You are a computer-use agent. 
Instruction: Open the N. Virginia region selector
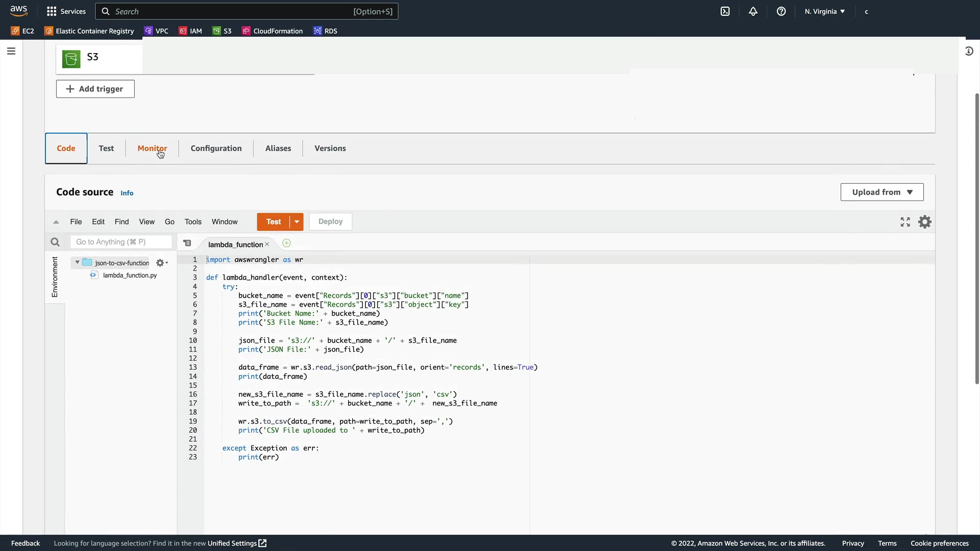click(x=824, y=11)
